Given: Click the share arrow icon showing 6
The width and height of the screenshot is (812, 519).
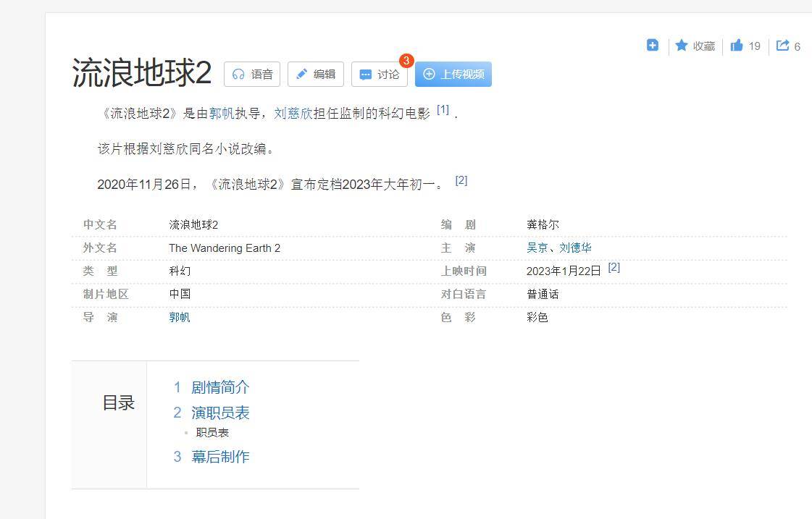Looking at the screenshot, I should (x=782, y=45).
